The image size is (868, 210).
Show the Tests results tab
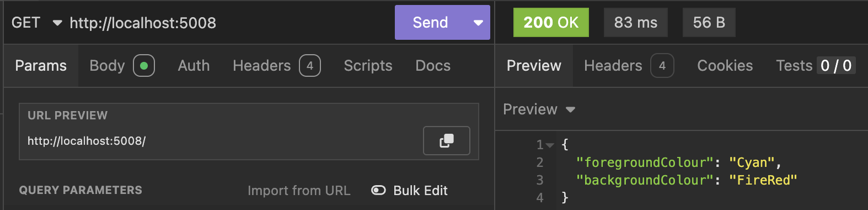coord(816,66)
